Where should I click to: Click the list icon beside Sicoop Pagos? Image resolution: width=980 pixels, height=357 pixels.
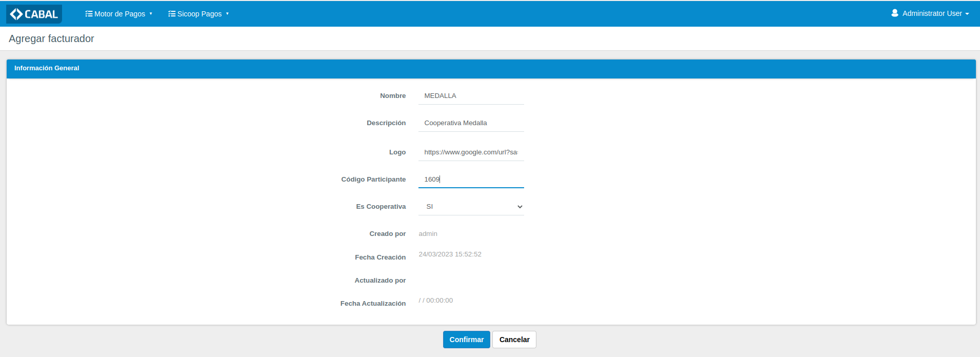pyautogui.click(x=172, y=14)
